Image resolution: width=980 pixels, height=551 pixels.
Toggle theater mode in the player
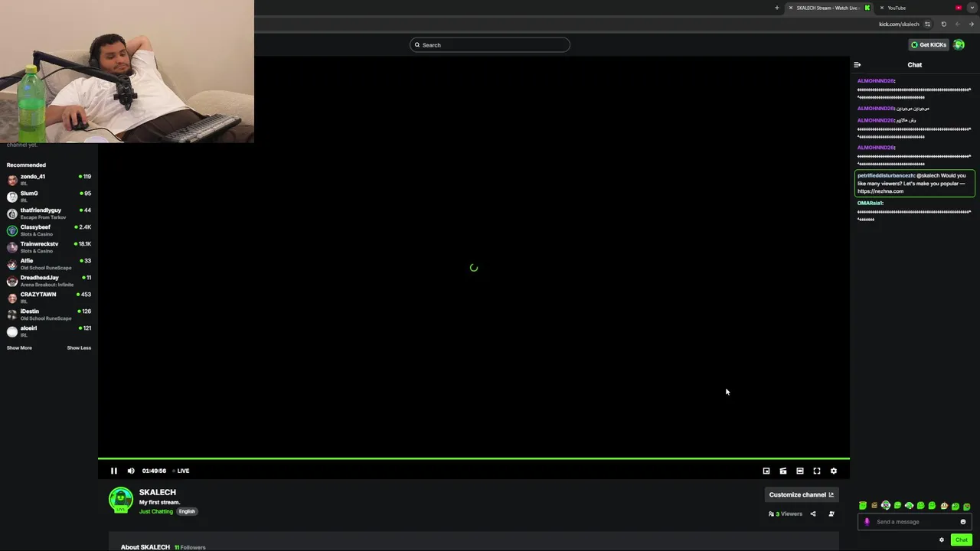(800, 471)
